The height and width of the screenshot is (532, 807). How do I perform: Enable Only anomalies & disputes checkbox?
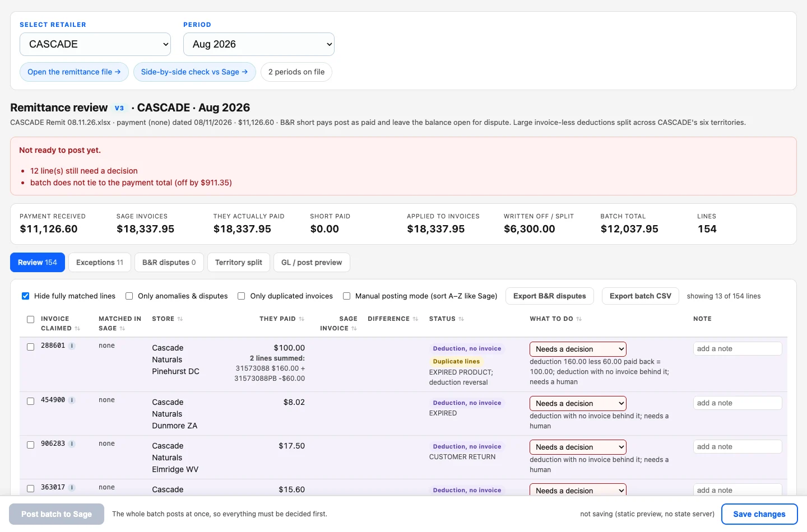point(129,296)
